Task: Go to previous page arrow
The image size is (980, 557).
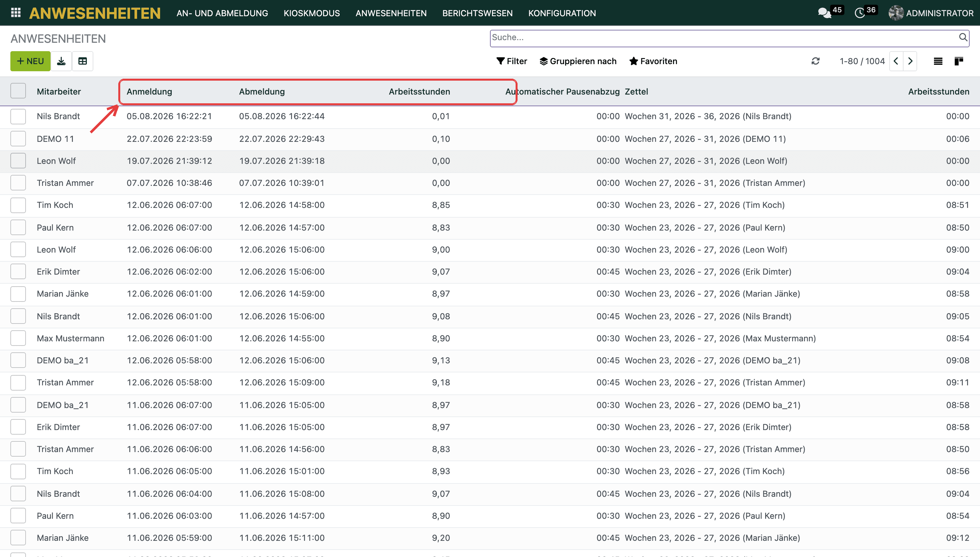Action: coord(896,61)
